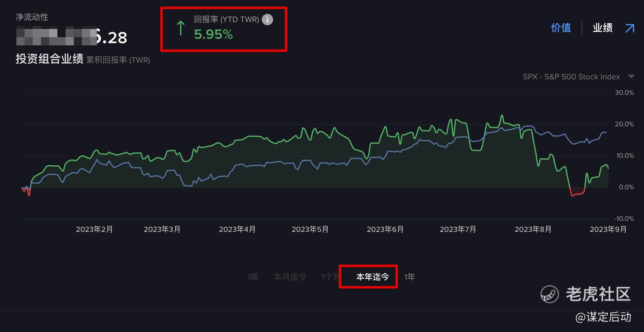
Task: Select the 1个月 time range
Action: pyautogui.click(x=330, y=277)
